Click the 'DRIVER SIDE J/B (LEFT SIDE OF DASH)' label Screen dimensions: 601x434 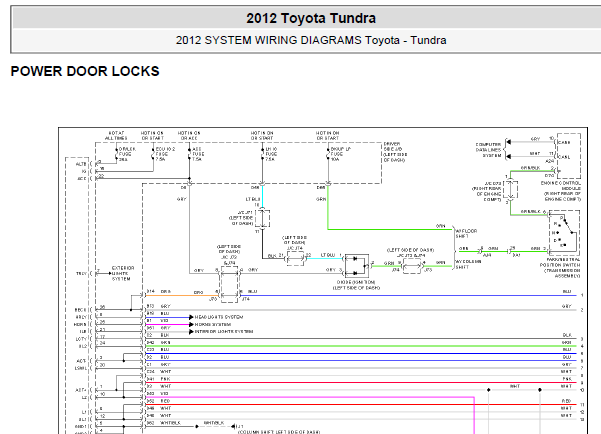(396, 152)
